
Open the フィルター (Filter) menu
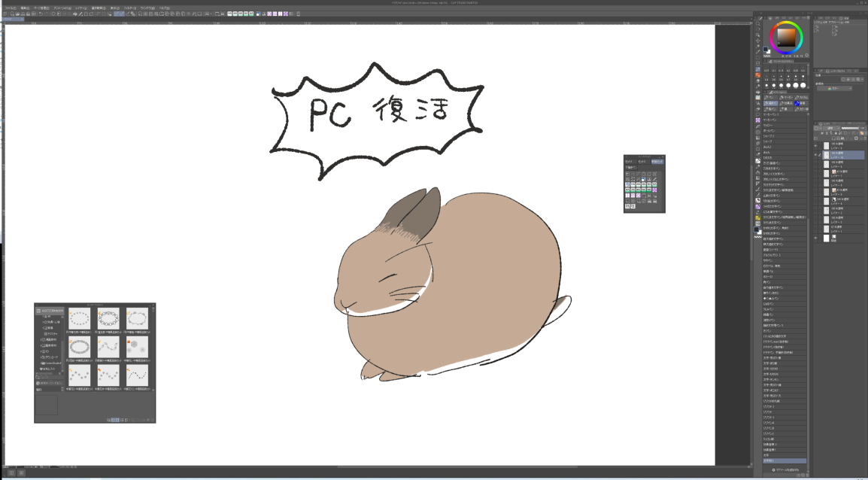pos(130,8)
